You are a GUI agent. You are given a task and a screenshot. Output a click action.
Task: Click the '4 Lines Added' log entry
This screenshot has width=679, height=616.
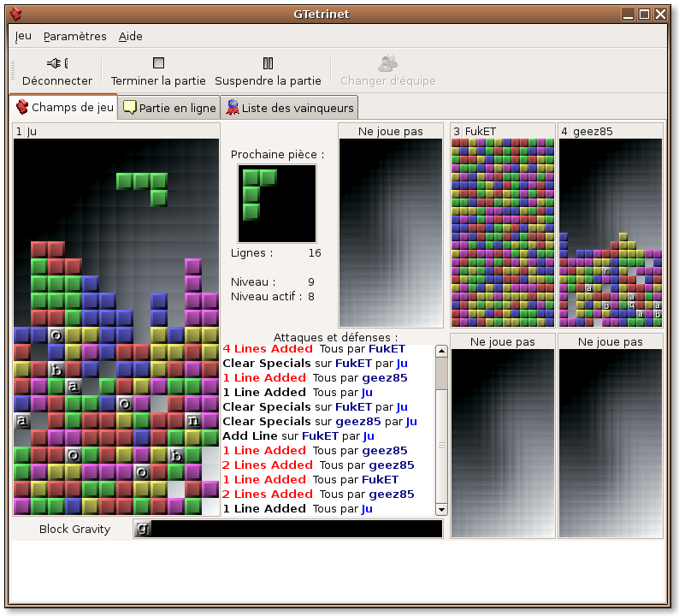[x=314, y=349]
